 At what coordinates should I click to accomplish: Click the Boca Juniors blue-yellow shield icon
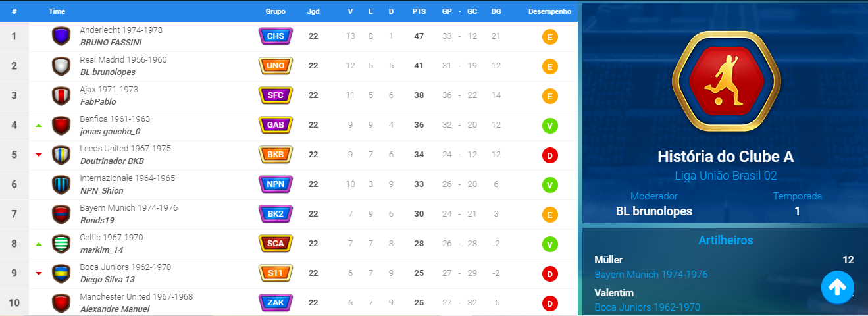click(x=61, y=273)
